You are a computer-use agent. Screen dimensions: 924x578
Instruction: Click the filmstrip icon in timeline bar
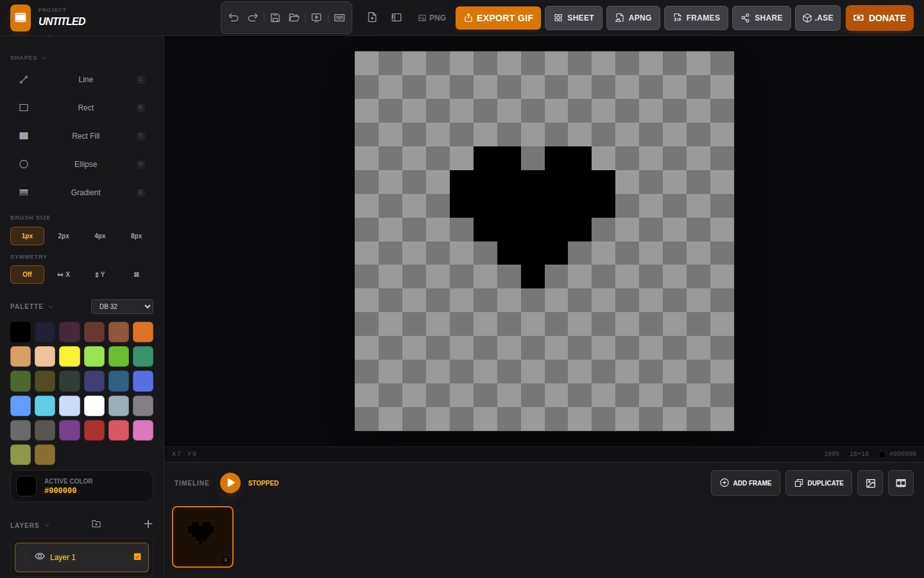(x=901, y=483)
